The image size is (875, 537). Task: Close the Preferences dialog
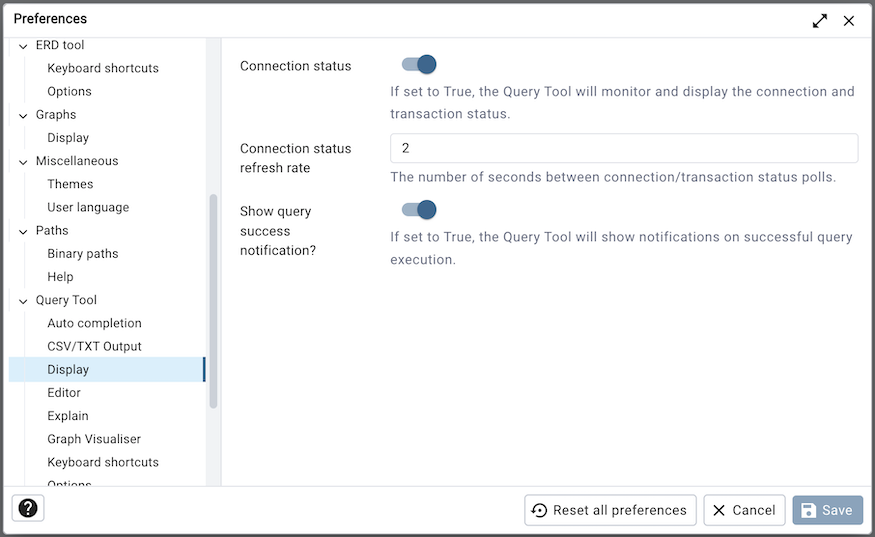pos(849,20)
